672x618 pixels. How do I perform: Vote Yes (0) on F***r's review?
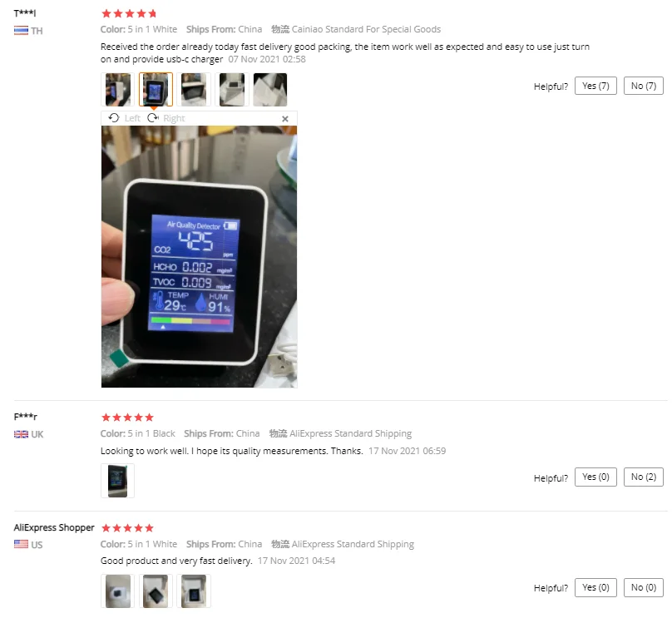[x=595, y=477]
